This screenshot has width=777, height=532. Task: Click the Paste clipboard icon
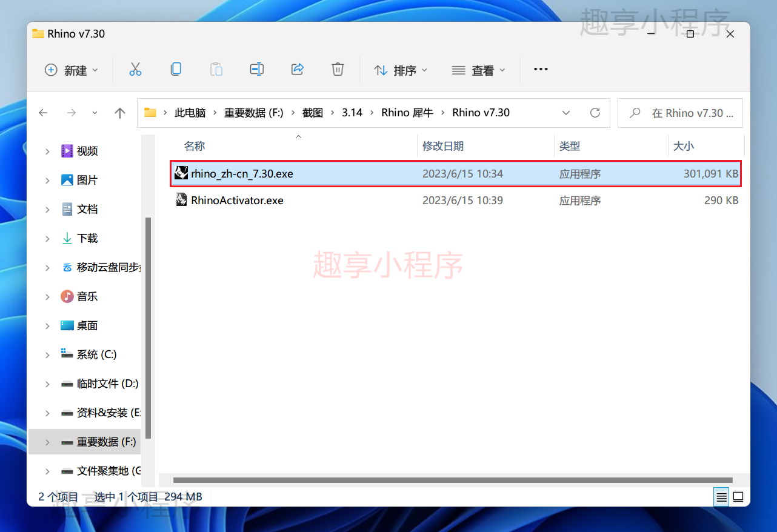tap(216, 70)
